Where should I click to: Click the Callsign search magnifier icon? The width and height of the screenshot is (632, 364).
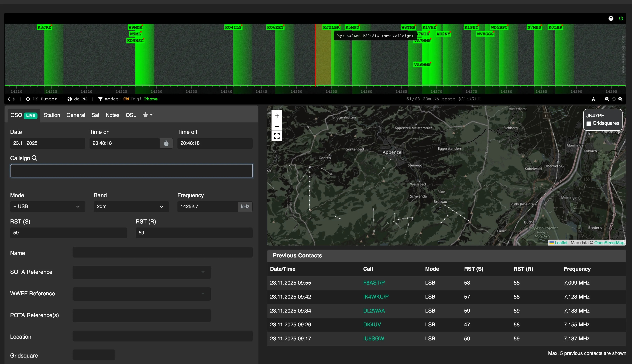coord(35,158)
